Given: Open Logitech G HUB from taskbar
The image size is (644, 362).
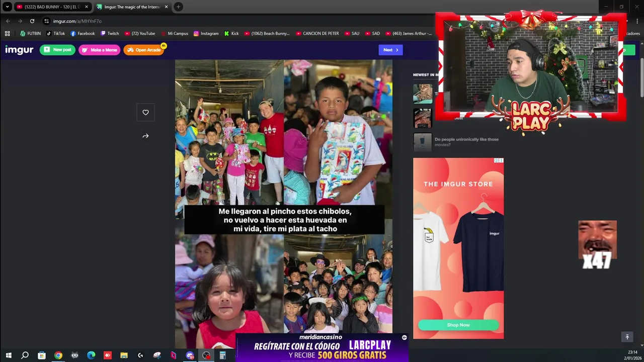Looking at the screenshot, I should tap(140, 355).
